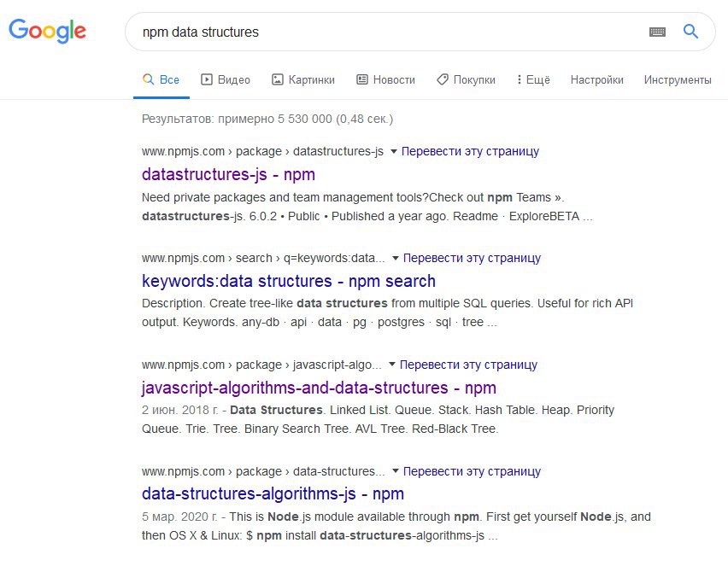Image resolution: width=728 pixels, height=572 pixels.
Task: Open keywords:data structures - npm search result
Action: tap(289, 281)
